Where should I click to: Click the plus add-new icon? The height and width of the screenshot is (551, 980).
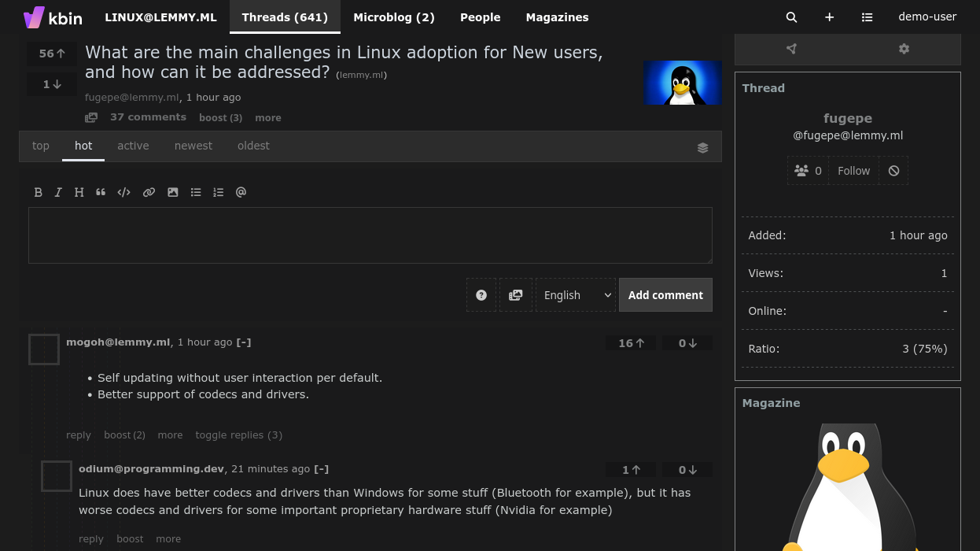pyautogui.click(x=829, y=17)
